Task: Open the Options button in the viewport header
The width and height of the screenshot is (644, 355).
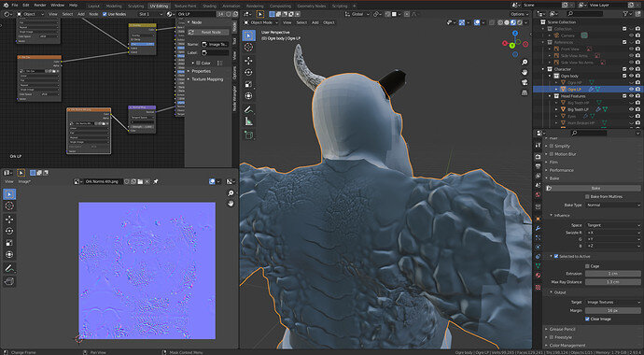Action: pyautogui.click(x=520, y=14)
